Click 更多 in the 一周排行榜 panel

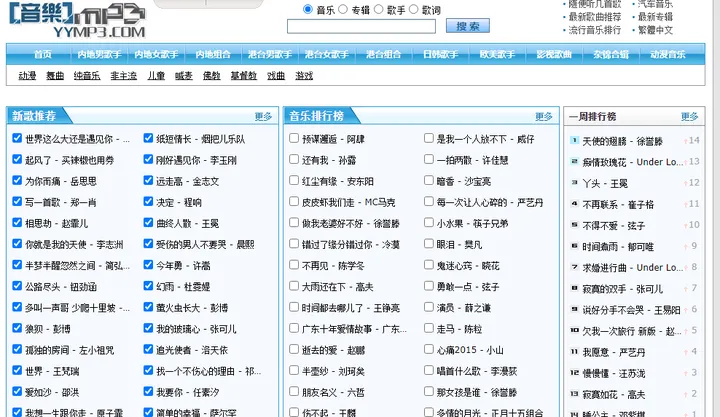click(689, 117)
